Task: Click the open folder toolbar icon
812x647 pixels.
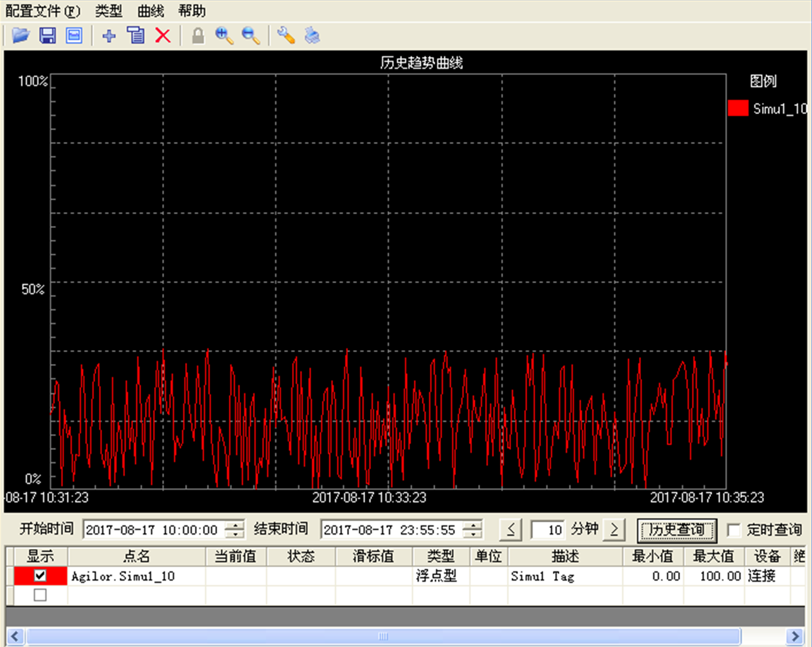Action: point(20,35)
